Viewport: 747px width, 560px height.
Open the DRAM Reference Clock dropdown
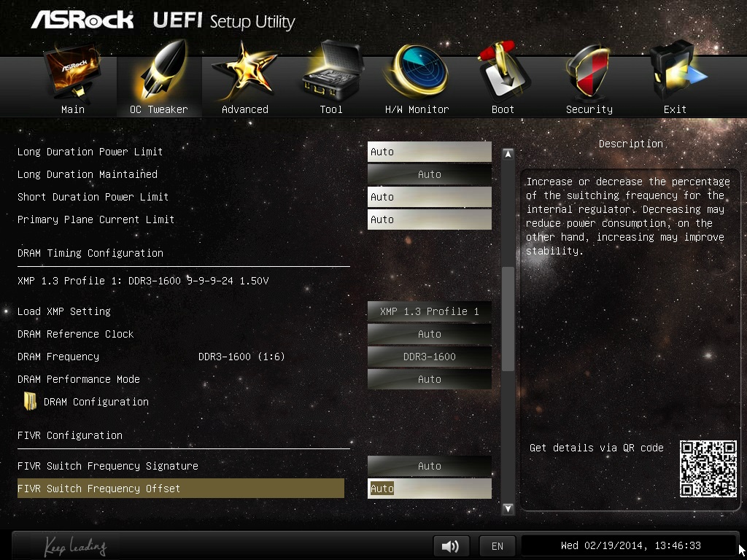(x=429, y=334)
